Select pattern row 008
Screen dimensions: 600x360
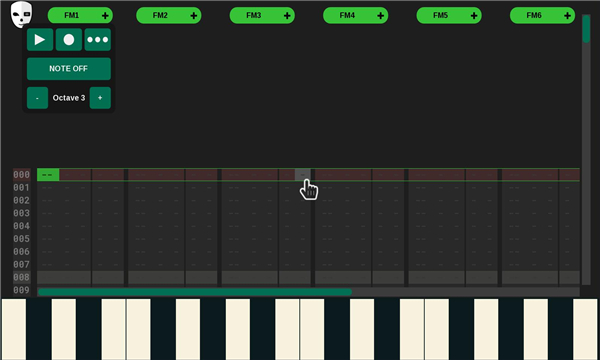point(21,277)
